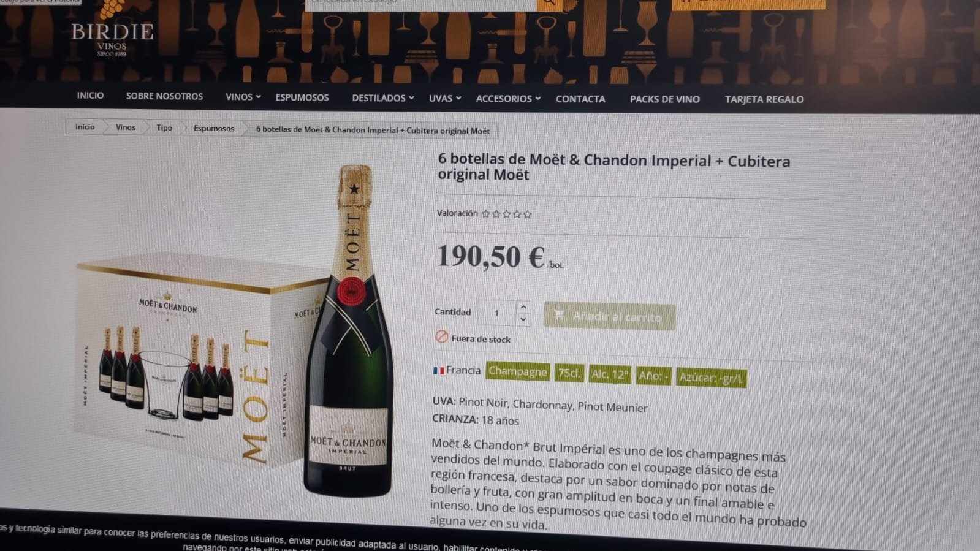Open the UVAS dropdown menu
This screenshot has width=980, height=551.
pyautogui.click(x=444, y=98)
